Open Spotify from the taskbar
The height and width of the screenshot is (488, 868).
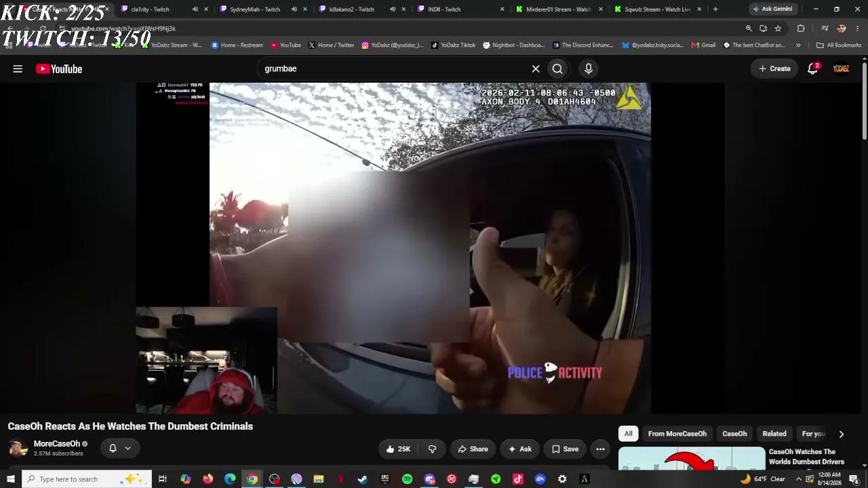(x=407, y=479)
